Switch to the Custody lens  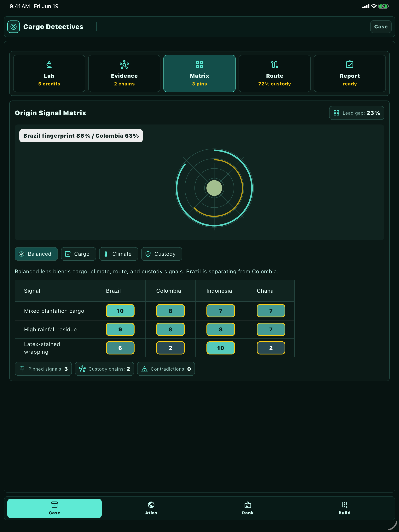click(x=162, y=254)
